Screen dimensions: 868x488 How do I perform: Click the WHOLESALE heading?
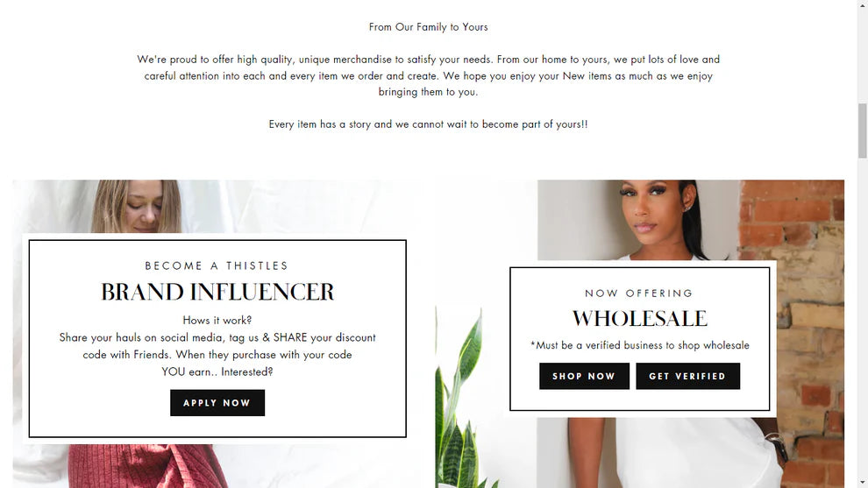[639, 319]
